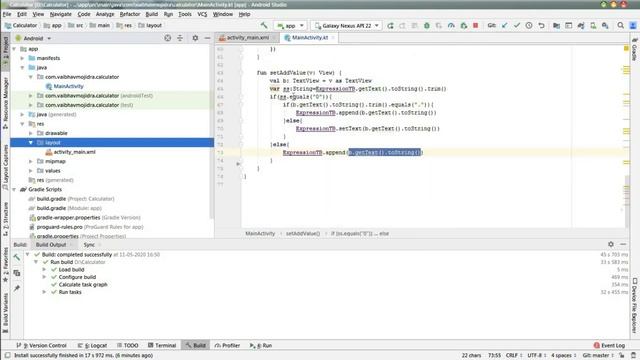640x360 pixels.
Task: Open the SDK Manager icon
Action: tap(605, 25)
